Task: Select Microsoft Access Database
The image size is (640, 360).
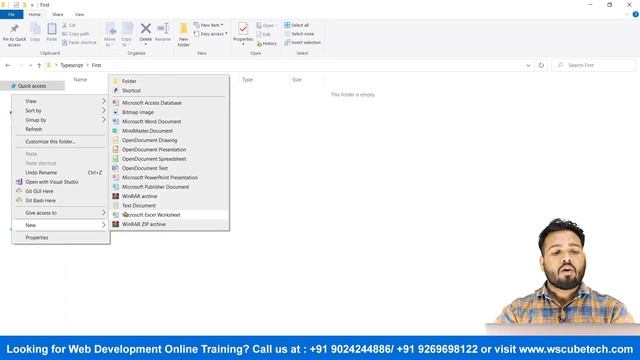Action: coord(169,103)
